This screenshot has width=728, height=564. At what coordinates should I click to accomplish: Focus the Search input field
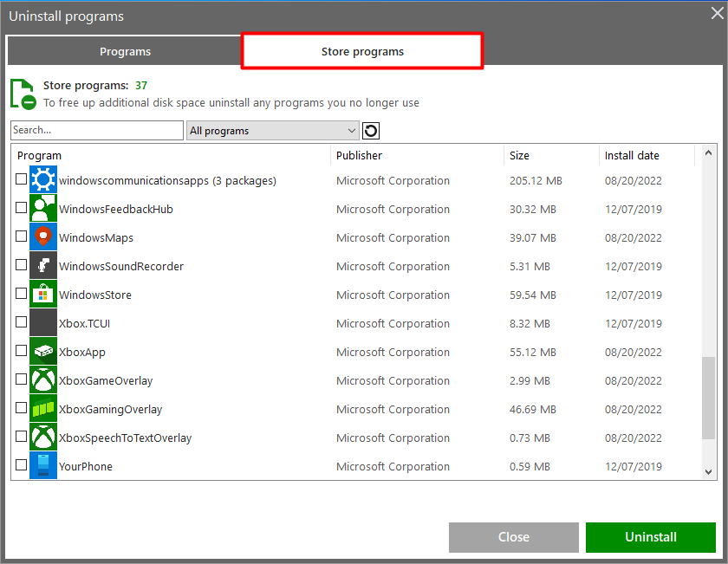[97, 131]
